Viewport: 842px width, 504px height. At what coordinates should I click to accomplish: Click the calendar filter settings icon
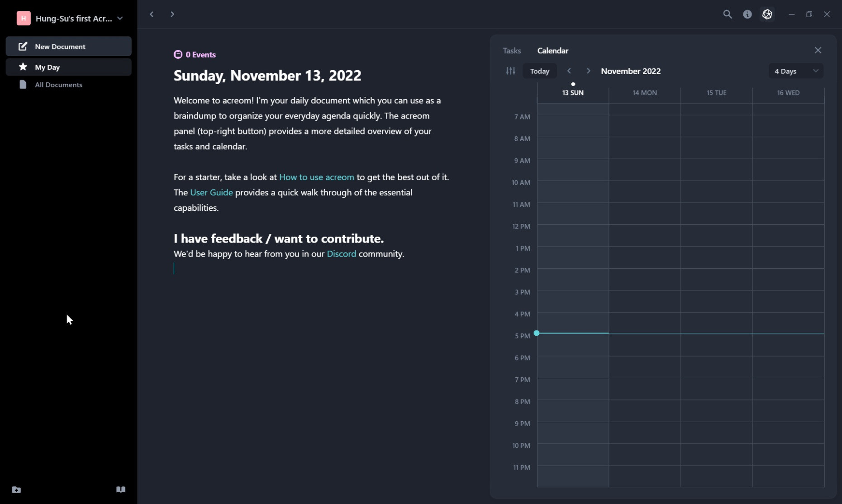pos(510,71)
